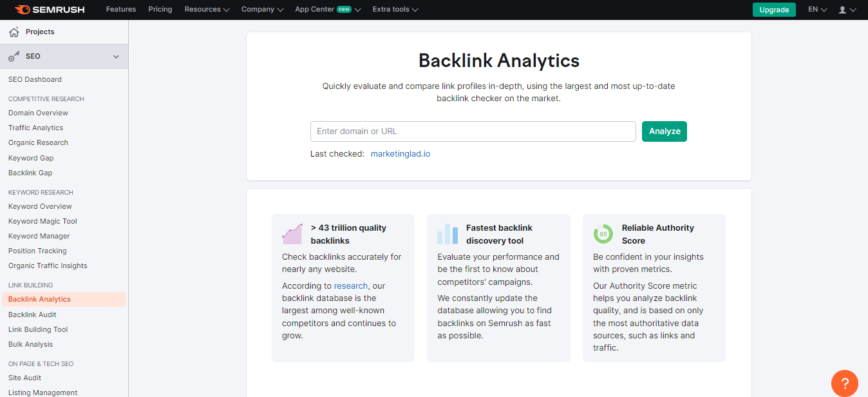
Task: Open the user account profile icon
Action: click(x=842, y=10)
